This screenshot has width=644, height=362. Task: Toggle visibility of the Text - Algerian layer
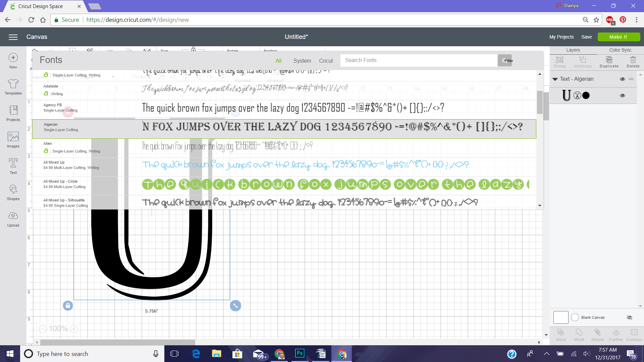(x=622, y=79)
